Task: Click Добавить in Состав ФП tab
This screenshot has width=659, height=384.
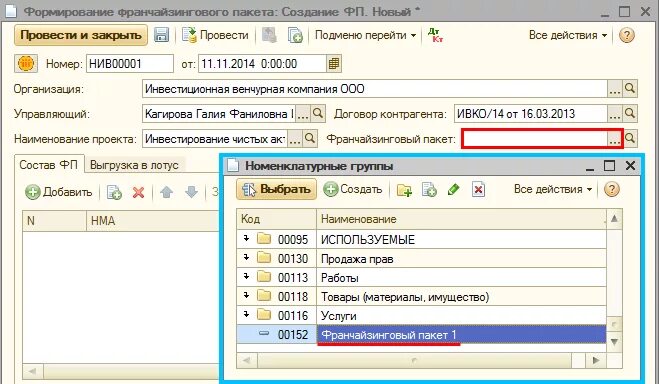Action: click(58, 192)
